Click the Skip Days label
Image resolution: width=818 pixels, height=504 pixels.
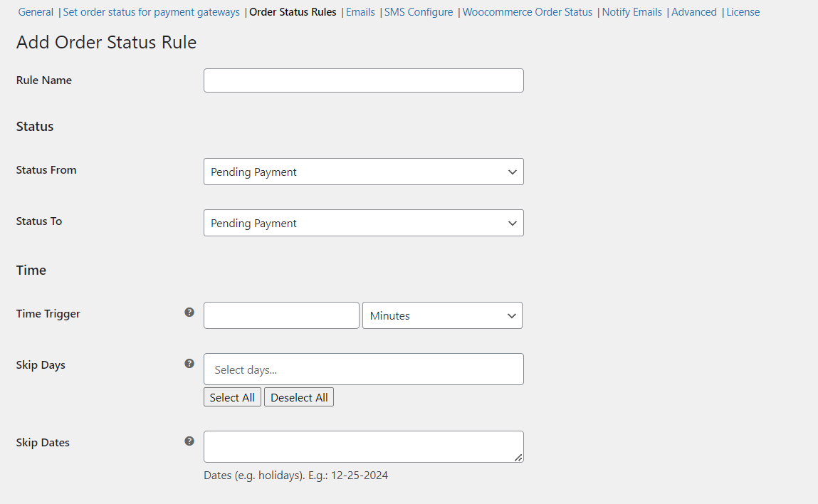[x=41, y=364]
